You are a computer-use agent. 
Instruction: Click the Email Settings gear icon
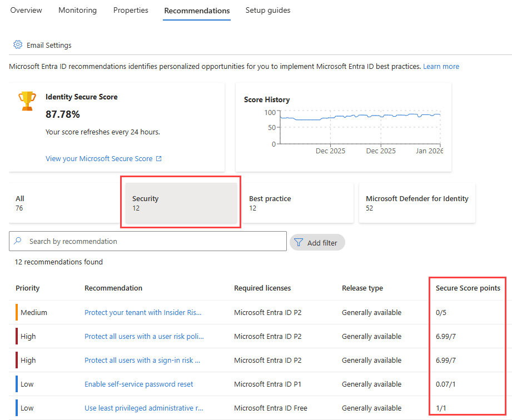[18, 44]
